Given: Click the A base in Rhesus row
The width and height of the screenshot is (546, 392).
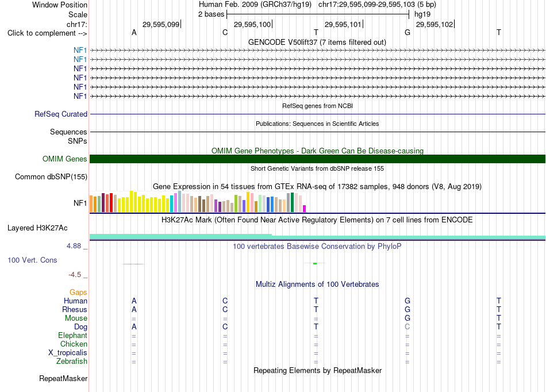Looking at the screenshot, I should (134, 309).
